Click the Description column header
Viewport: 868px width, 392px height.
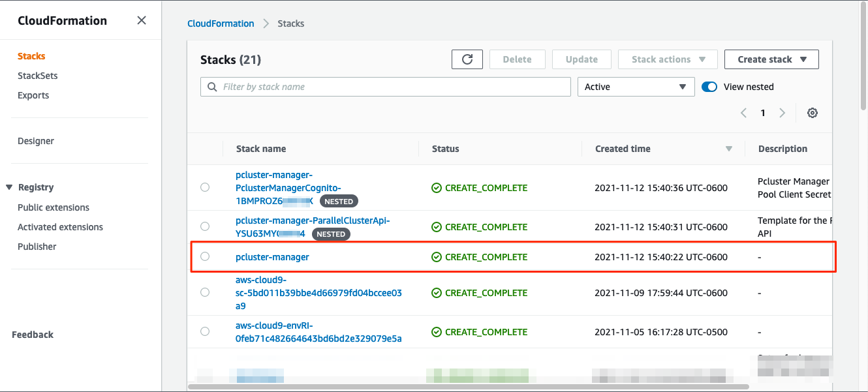783,149
